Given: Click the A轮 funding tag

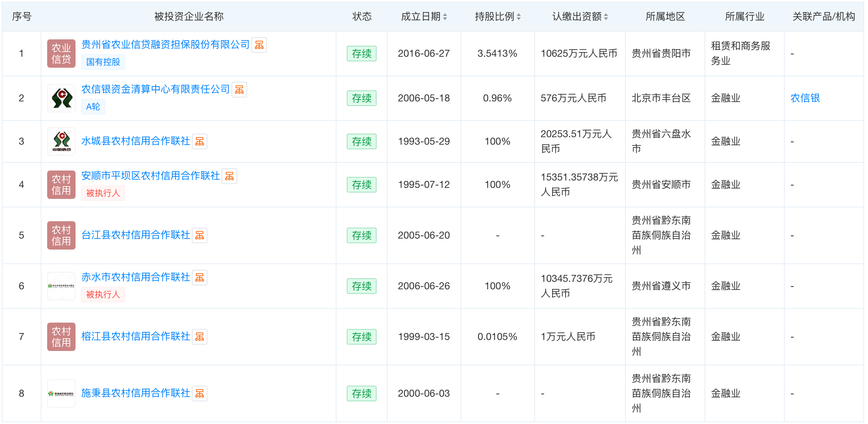Looking at the screenshot, I should pyautogui.click(x=93, y=107).
